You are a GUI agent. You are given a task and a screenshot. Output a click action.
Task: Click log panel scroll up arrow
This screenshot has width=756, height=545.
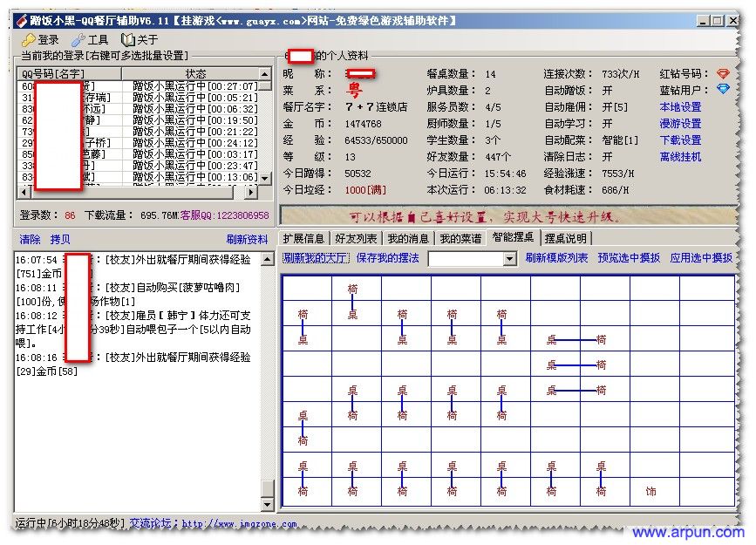(267, 259)
